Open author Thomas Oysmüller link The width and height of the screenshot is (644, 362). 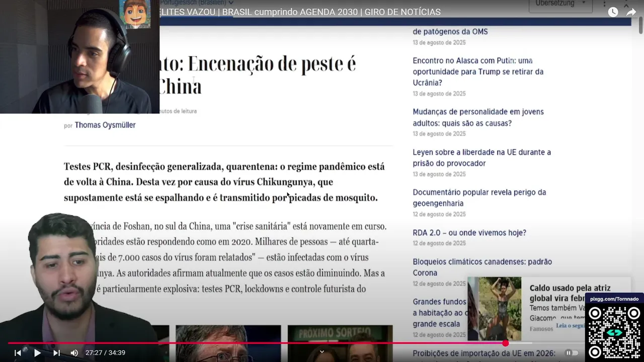click(x=105, y=125)
